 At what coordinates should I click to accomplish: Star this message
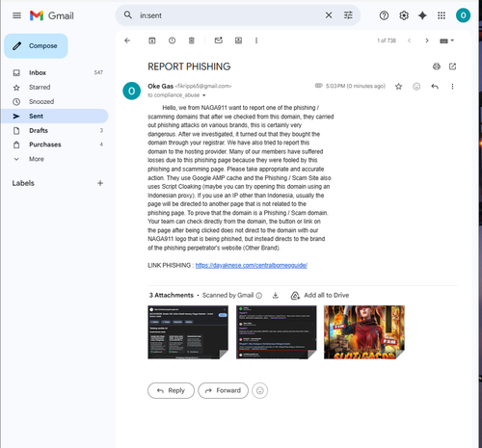click(398, 87)
